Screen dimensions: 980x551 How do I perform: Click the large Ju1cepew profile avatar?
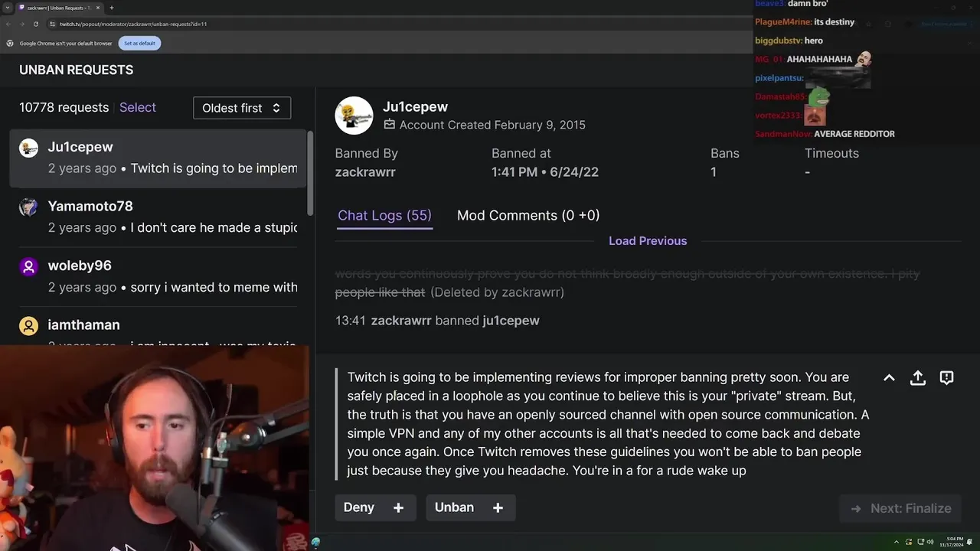354,116
